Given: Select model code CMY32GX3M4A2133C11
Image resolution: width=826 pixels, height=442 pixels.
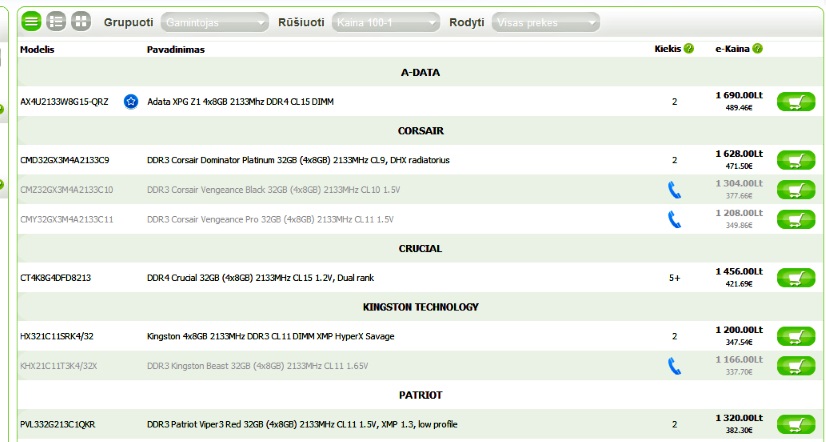Looking at the screenshot, I should (66, 219).
